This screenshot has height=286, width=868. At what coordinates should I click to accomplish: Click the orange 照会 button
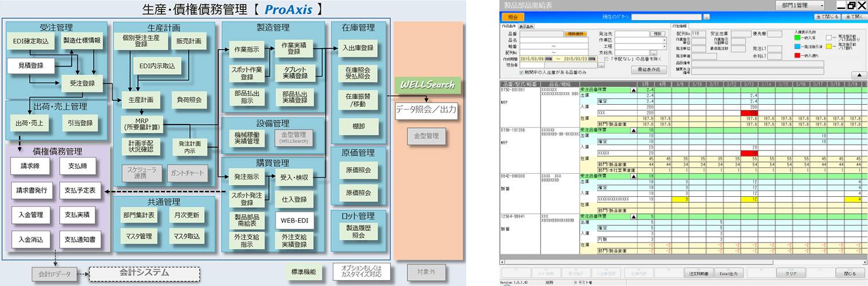[513, 17]
